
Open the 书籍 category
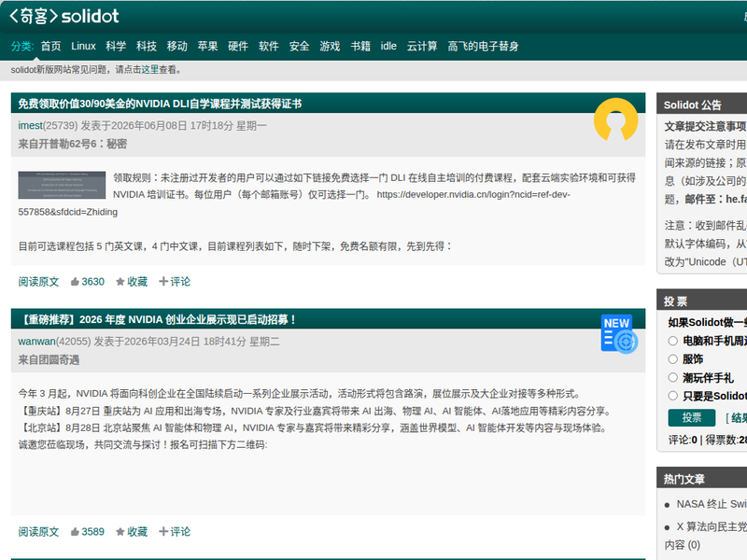click(360, 46)
